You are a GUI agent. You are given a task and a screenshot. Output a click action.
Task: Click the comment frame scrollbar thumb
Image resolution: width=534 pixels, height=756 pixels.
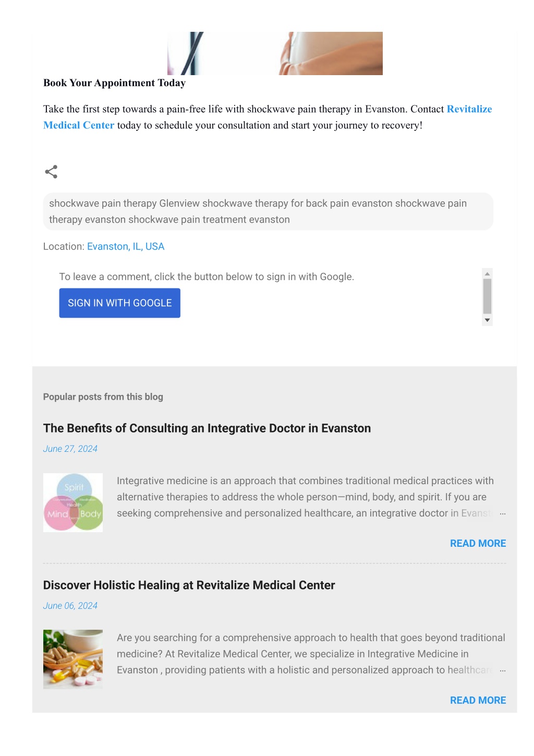click(487, 296)
